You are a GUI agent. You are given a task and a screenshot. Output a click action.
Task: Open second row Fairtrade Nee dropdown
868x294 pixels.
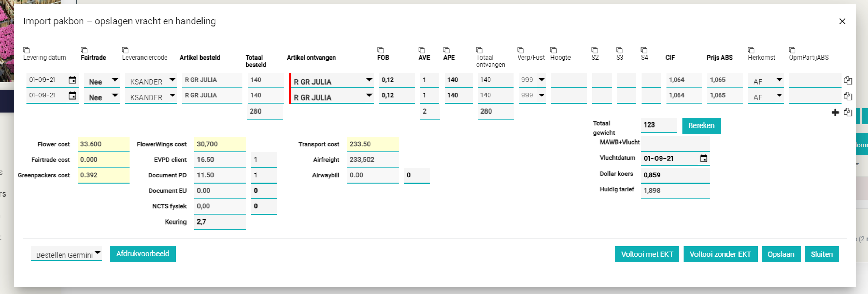pos(102,96)
